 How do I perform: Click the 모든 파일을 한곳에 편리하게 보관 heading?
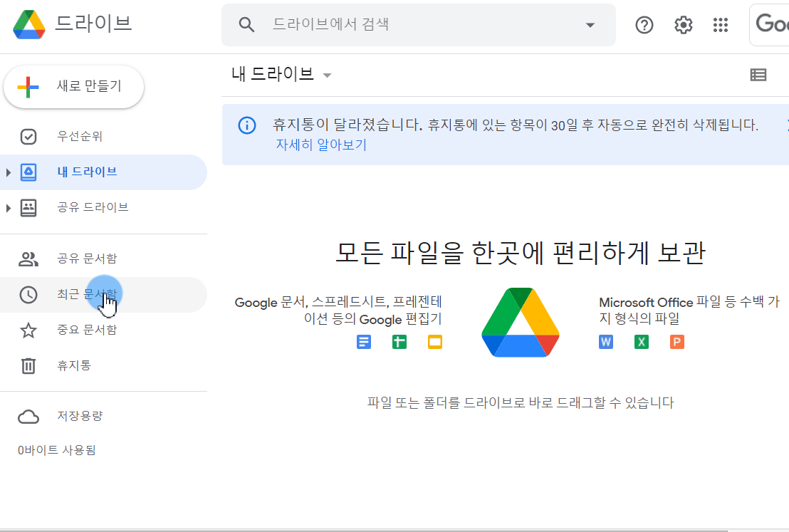coord(521,253)
